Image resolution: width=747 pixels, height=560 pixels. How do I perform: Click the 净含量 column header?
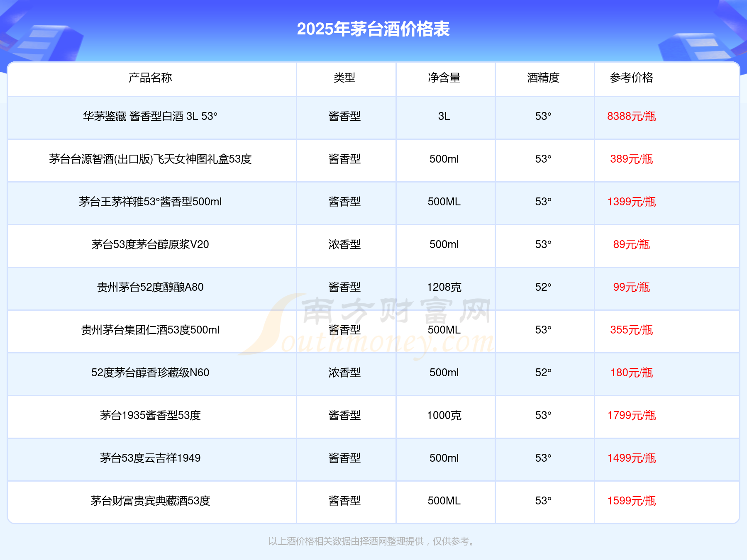444,78
